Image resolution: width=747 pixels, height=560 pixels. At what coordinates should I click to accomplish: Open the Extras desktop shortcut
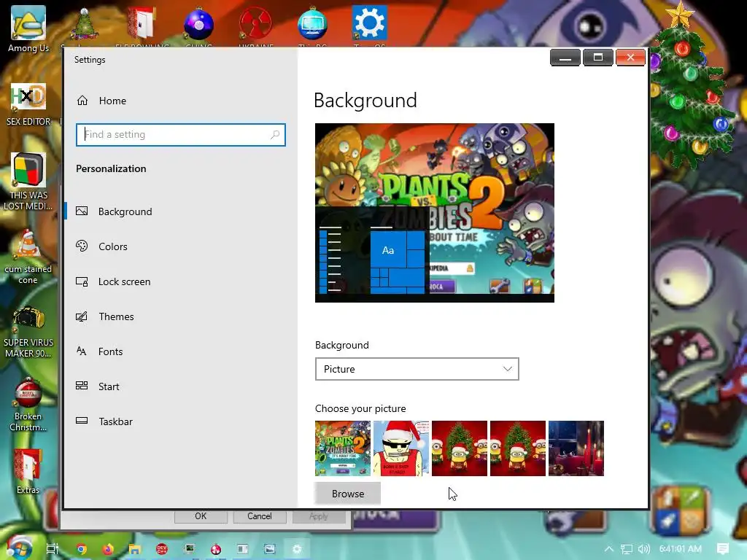pos(28,472)
